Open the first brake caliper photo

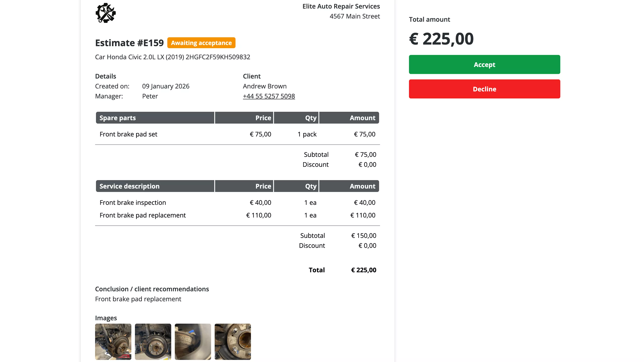pyautogui.click(x=113, y=342)
